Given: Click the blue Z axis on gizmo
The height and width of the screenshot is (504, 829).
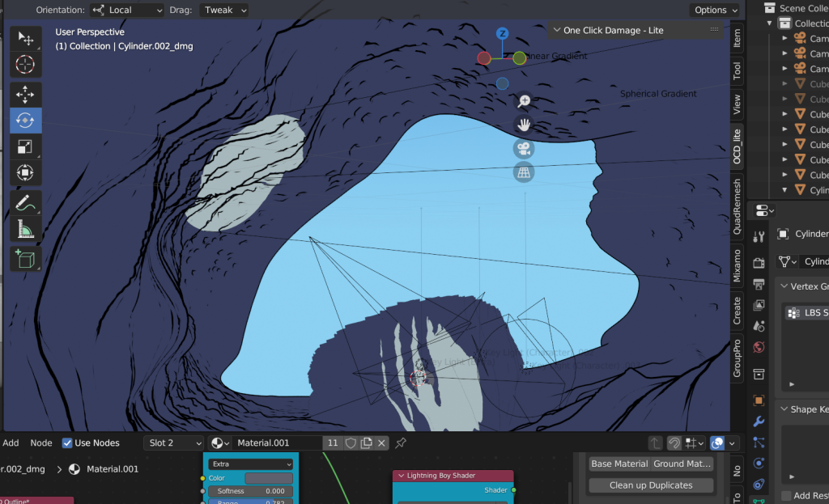Looking at the screenshot, I should 502,33.
